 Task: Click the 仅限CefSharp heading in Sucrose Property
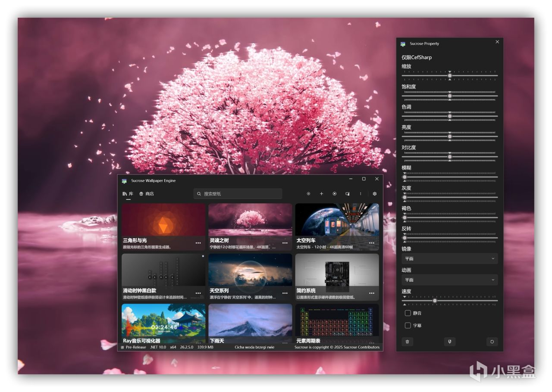click(x=417, y=57)
